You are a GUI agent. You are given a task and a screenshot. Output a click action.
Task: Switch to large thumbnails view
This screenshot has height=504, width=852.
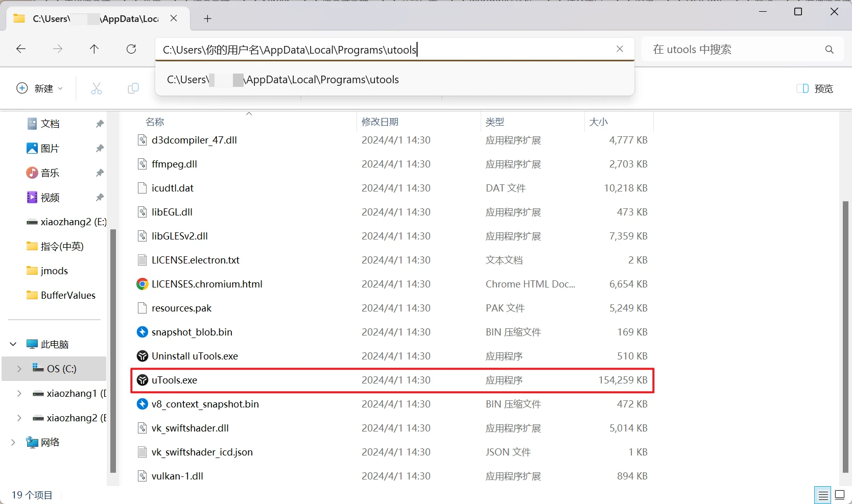[840, 495]
